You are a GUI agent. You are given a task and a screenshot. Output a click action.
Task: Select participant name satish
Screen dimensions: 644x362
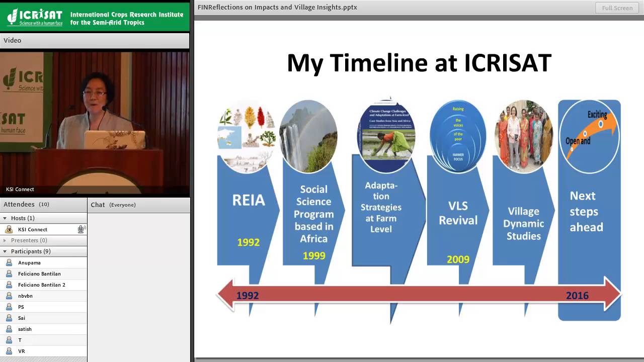pyautogui.click(x=25, y=329)
